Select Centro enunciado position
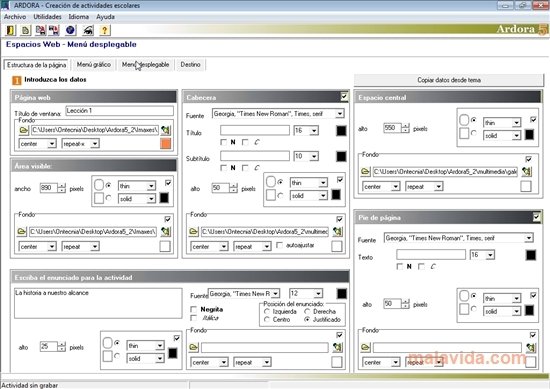The height and width of the screenshot is (389, 550). click(x=267, y=320)
